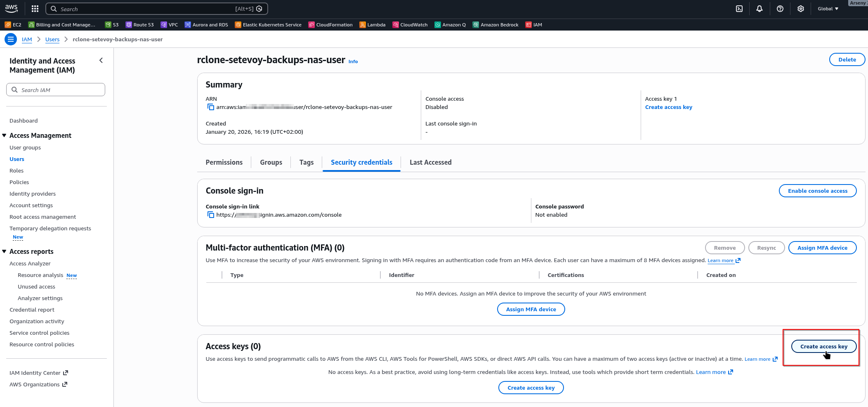Open the settings gear in header
868x407 pixels.
pyautogui.click(x=800, y=9)
